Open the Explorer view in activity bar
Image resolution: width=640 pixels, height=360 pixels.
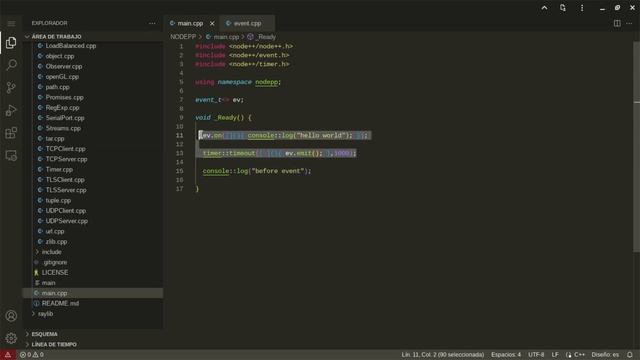tap(11, 42)
